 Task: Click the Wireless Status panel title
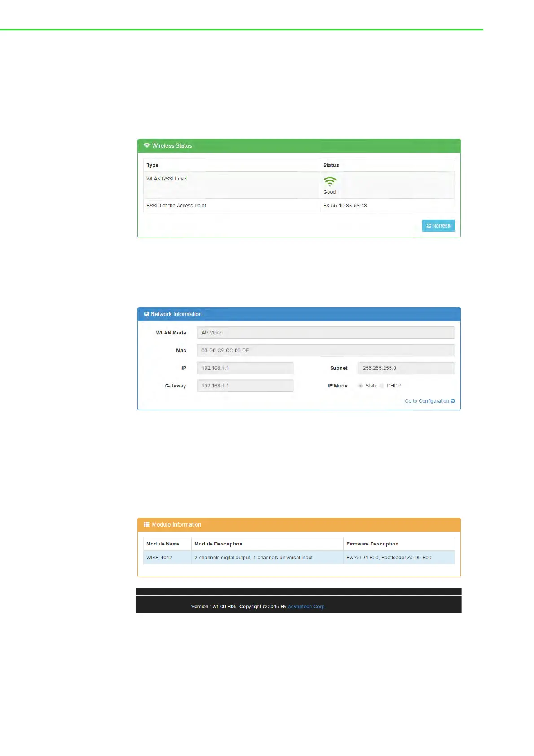point(172,145)
